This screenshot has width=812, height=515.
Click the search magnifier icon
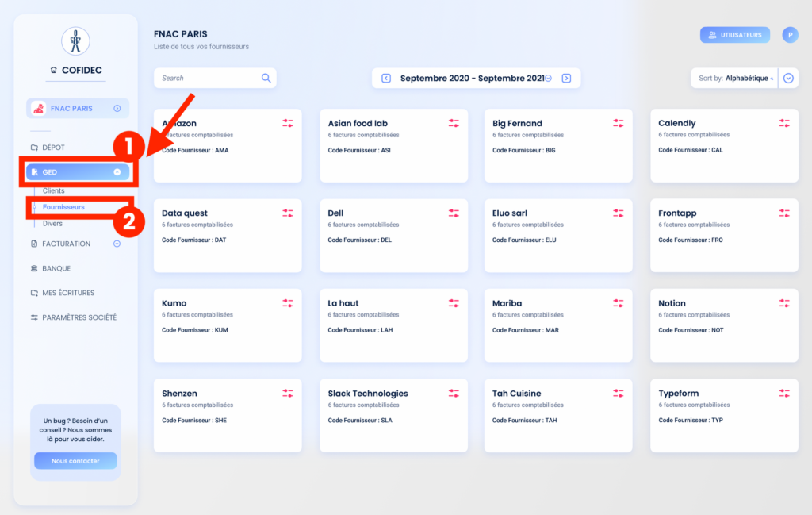click(x=266, y=79)
